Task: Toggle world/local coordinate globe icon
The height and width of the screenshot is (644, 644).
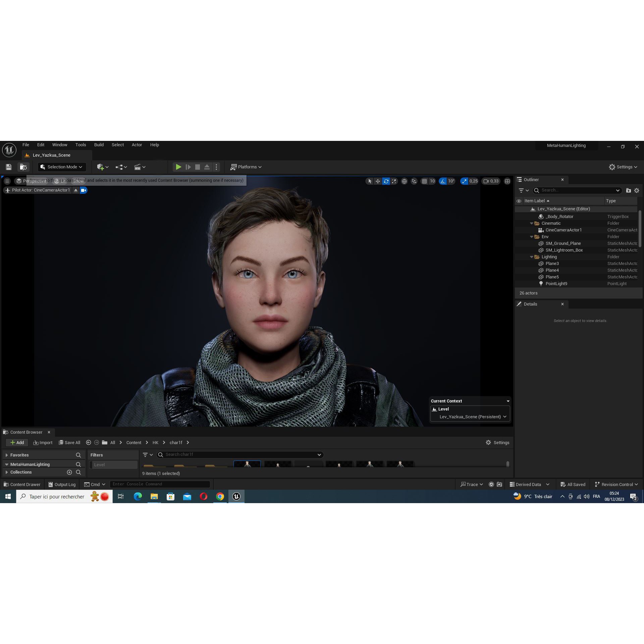Action: coord(405,181)
